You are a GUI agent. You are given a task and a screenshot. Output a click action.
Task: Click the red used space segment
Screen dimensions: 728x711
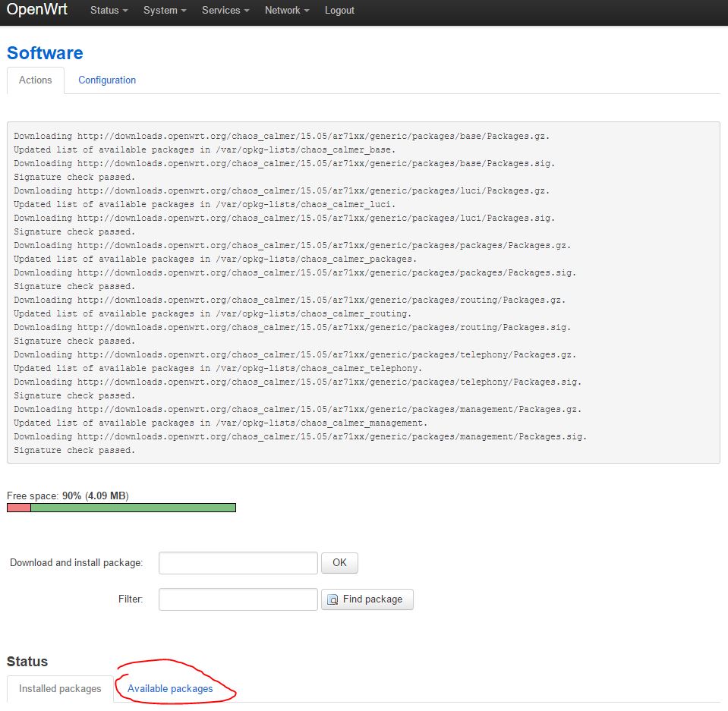19,508
